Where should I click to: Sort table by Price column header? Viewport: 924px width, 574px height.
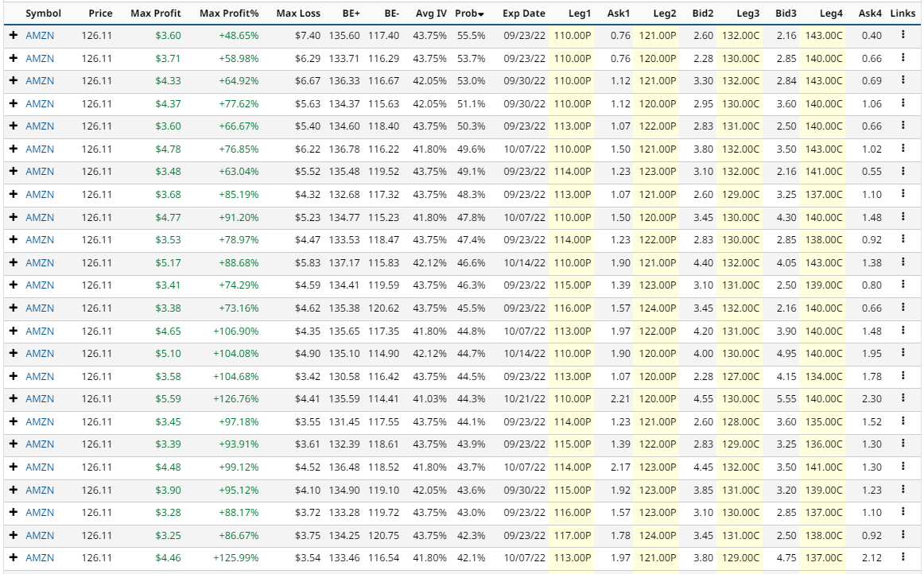[x=100, y=13]
